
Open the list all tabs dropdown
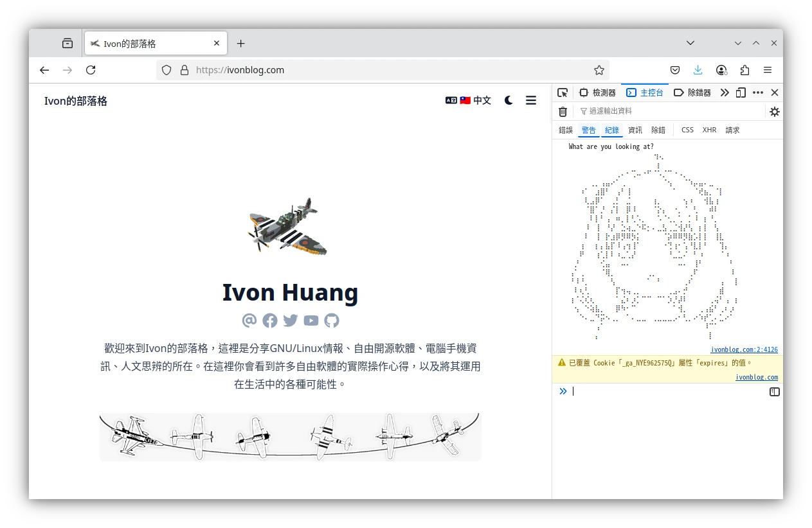click(690, 43)
